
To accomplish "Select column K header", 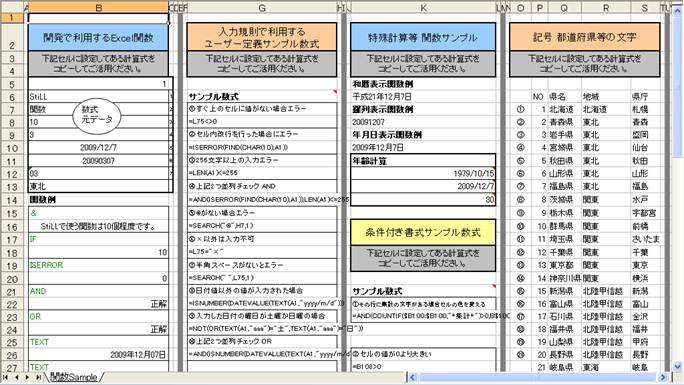I will pyautogui.click(x=423, y=7).
